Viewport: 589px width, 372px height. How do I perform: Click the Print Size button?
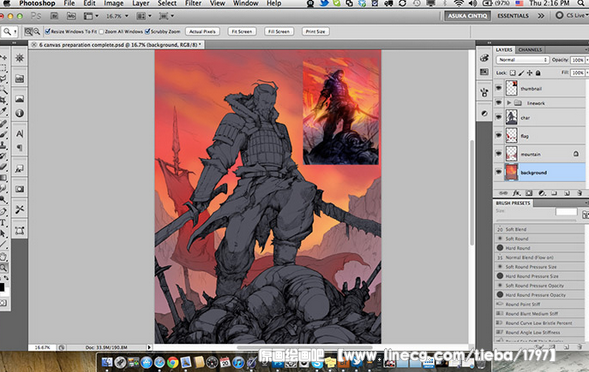316,32
